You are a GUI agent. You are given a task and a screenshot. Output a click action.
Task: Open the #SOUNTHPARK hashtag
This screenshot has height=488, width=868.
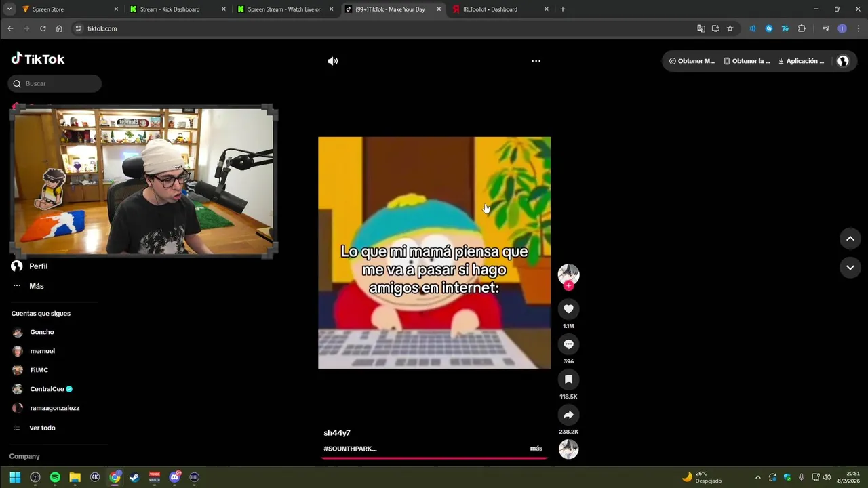[x=350, y=449]
